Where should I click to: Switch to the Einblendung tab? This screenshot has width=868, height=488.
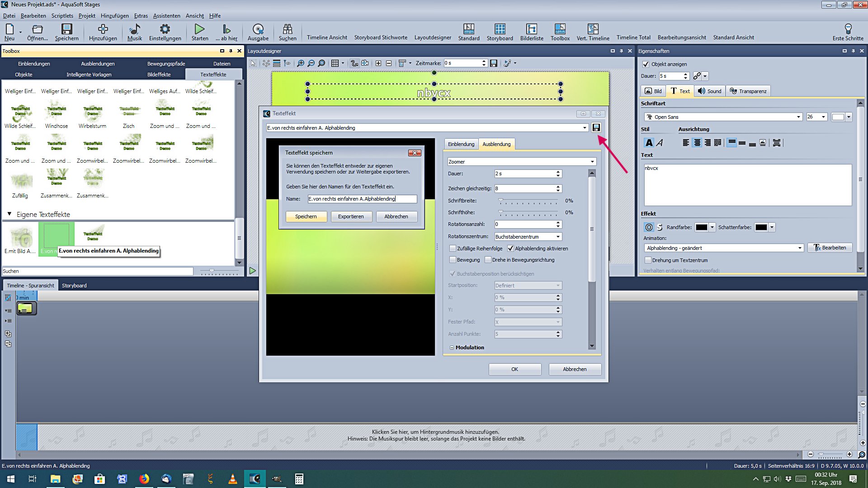461,144
